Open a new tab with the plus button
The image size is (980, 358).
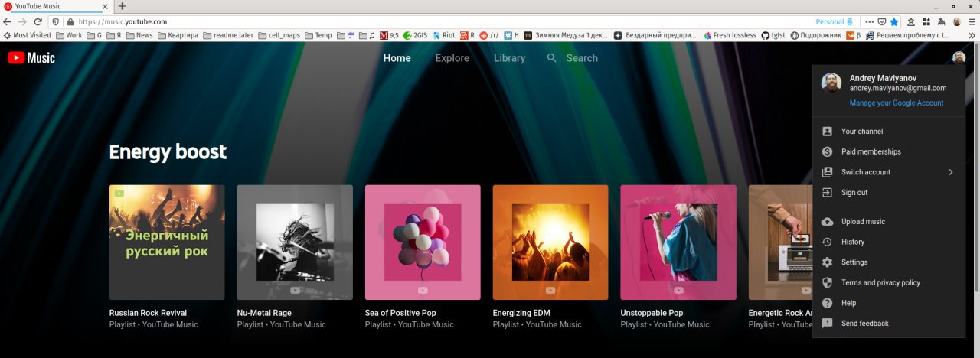click(122, 6)
